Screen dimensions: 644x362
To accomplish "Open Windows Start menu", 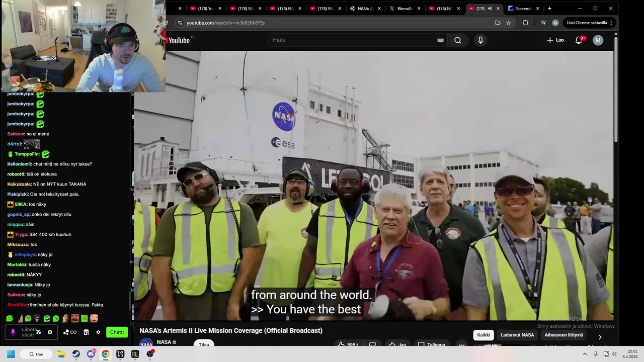I will [x=11, y=354].
